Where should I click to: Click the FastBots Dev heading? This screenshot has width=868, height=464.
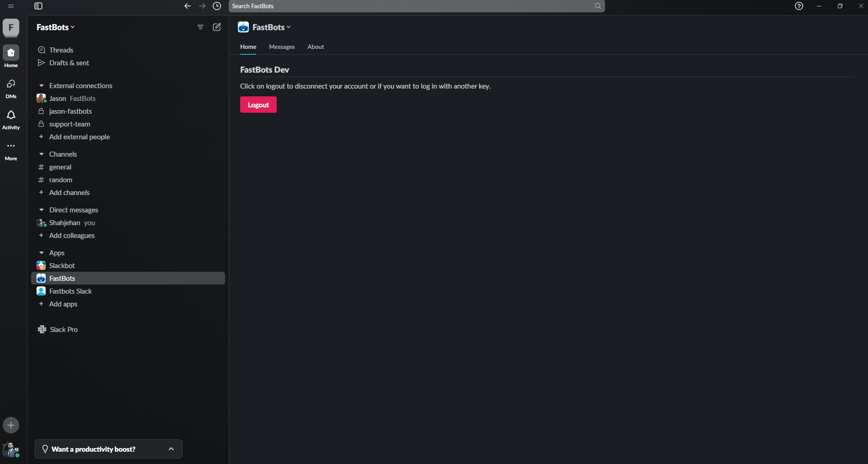(264, 69)
